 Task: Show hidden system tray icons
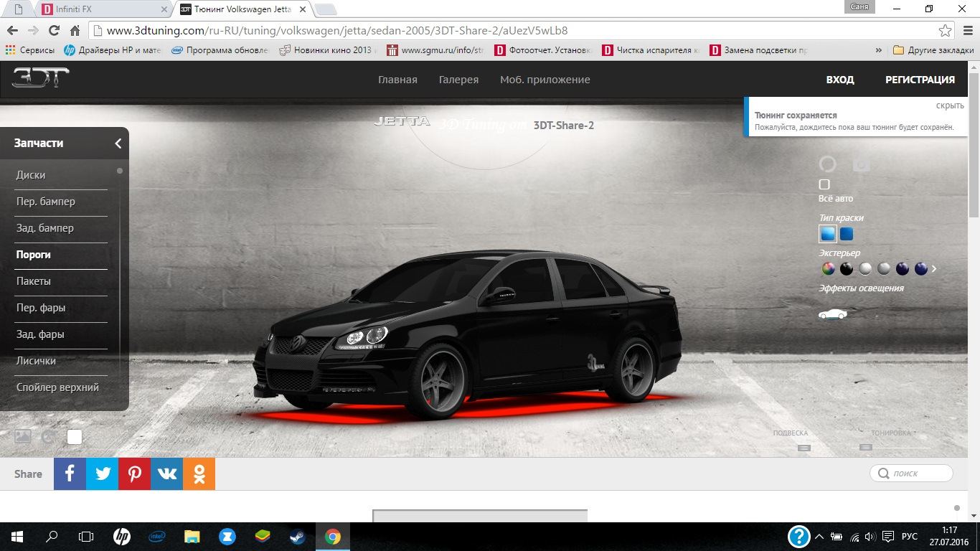point(818,537)
